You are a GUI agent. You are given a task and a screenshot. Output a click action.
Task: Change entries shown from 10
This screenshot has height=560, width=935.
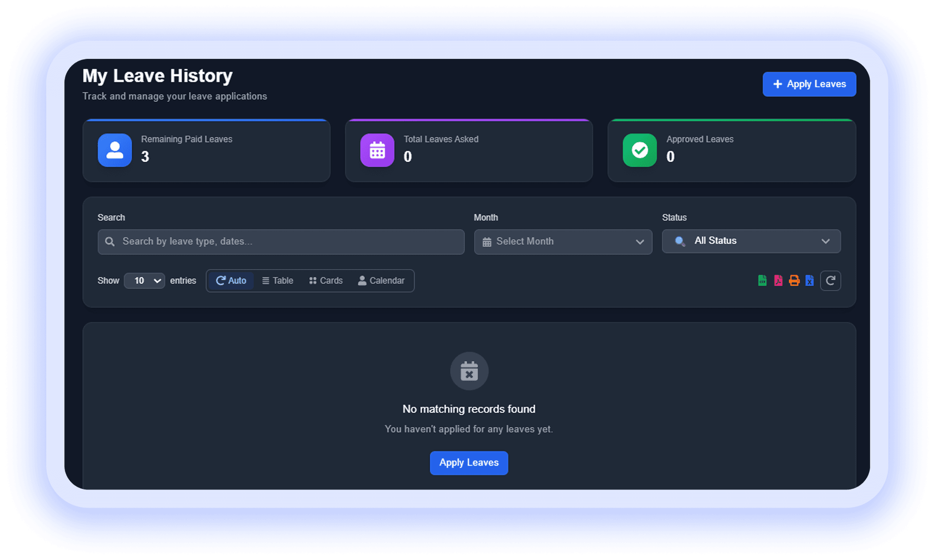coord(144,280)
